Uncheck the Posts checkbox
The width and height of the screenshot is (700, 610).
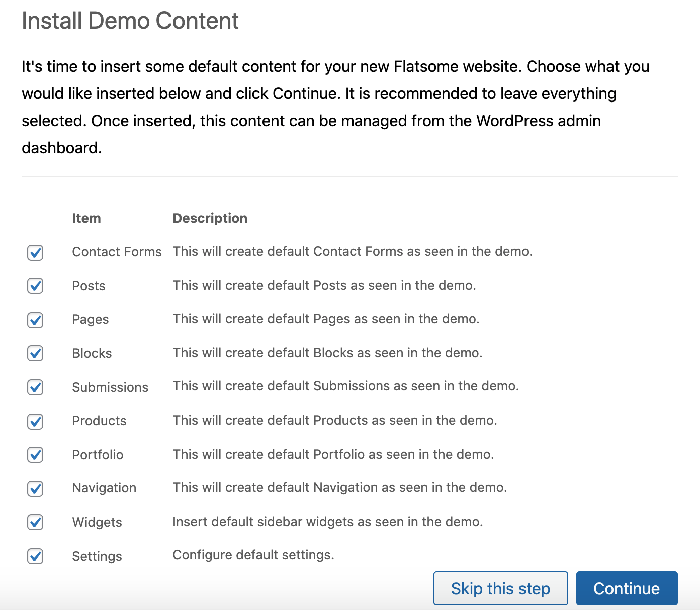point(35,286)
